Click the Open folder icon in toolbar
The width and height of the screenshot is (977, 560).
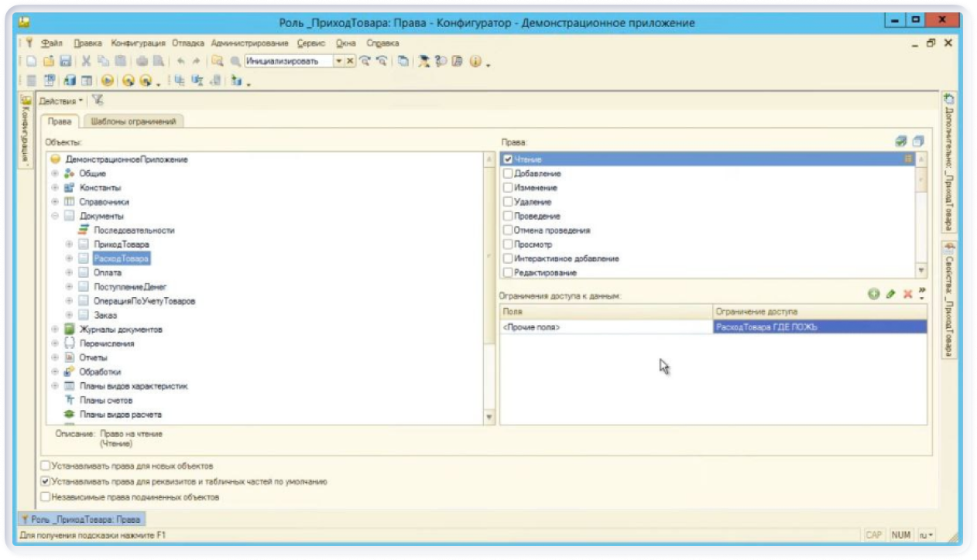click(x=49, y=61)
